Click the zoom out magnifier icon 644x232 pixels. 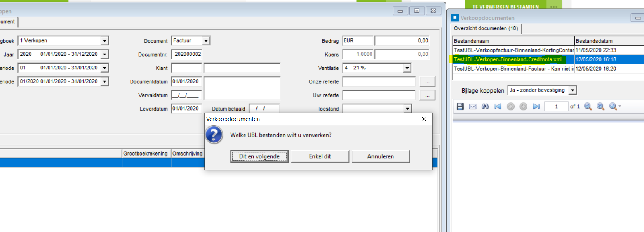[x=588, y=106]
